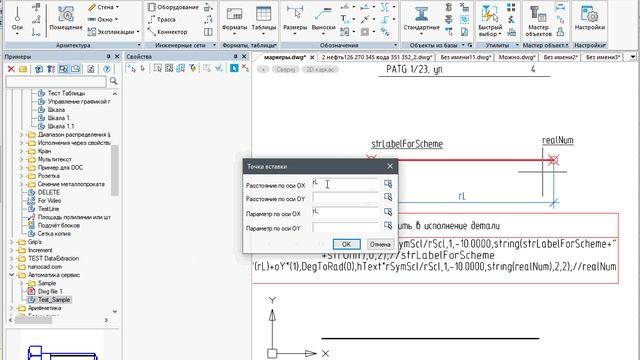Collapse the Автоматика сервис folder

click(12, 275)
